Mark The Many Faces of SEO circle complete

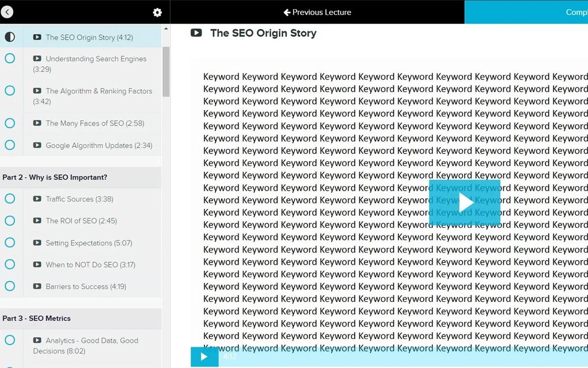click(10, 123)
